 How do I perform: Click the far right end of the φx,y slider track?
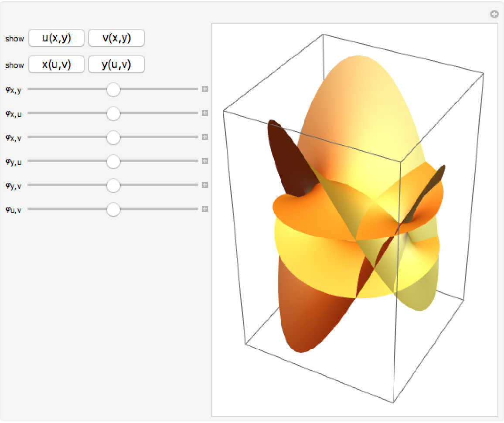[x=197, y=89]
